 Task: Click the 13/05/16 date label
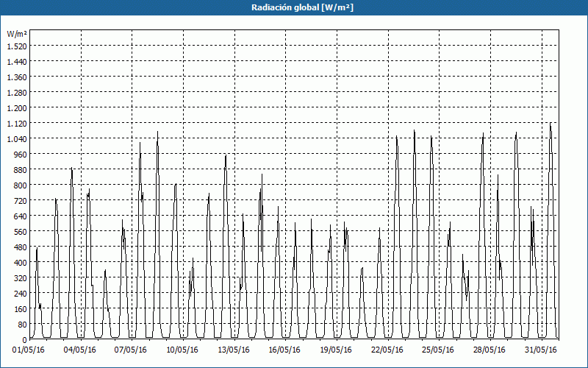pos(234,350)
